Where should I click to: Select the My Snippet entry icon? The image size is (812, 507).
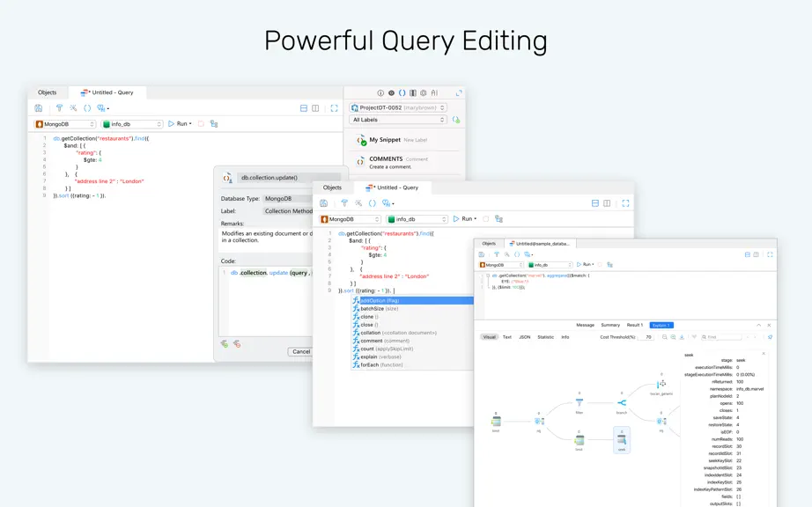(x=361, y=140)
